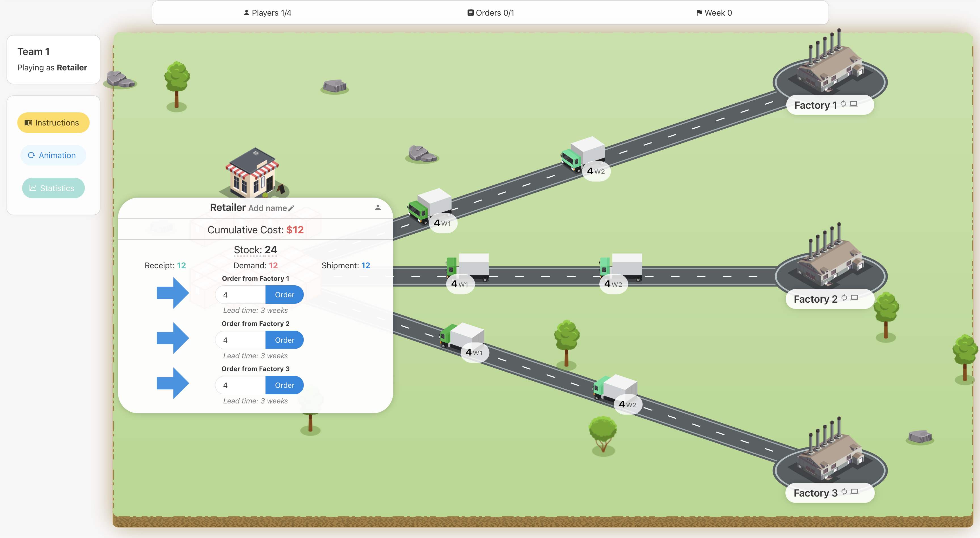Click the sync icon next to Factory 2
The height and width of the screenshot is (538, 980).
coord(844,298)
